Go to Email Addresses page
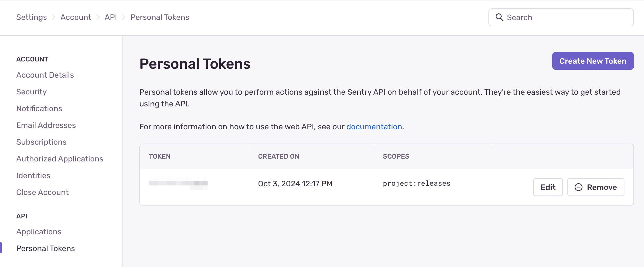 [x=46, y=125]
